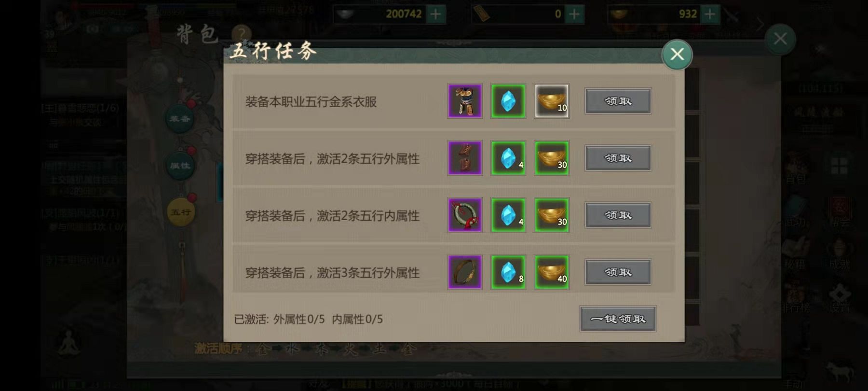Open the 装备 side tab
Image resolution: width=868 pixels, height=391 pixels.
(180, 118)
